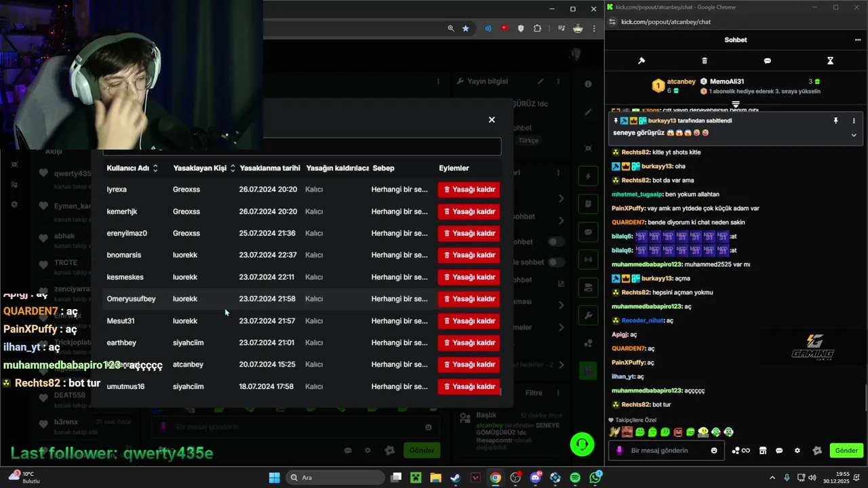Expand pinned message chevron
This screenshot has height=488, width=868.
(854, 135)
